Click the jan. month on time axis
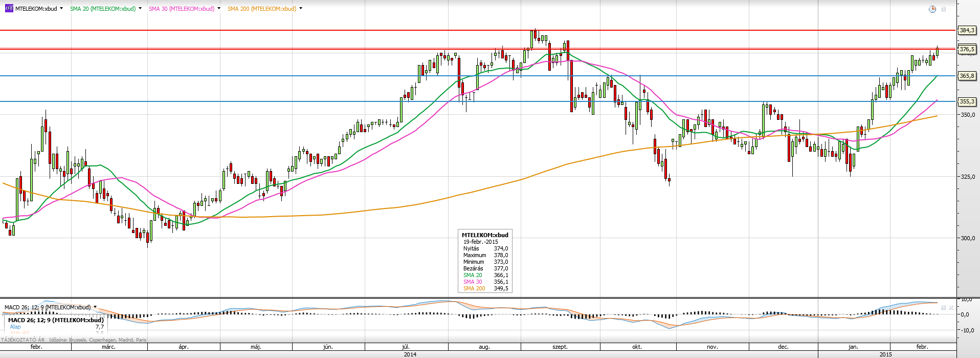Image resolution: width=980 pixels, height=358 pixels. (x=853, y=347)
